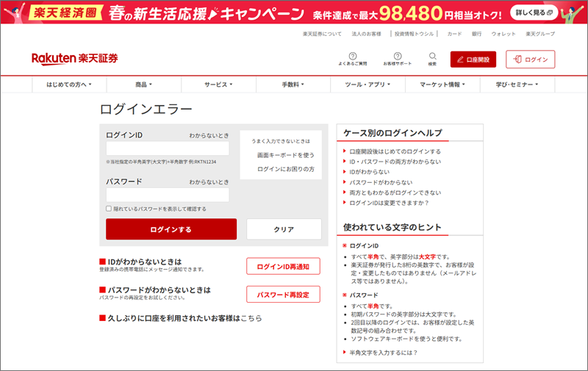Screen dimensions: 588x371
Task: Open the マーケット情報 dropdown menu
Action: coord(442,85)
